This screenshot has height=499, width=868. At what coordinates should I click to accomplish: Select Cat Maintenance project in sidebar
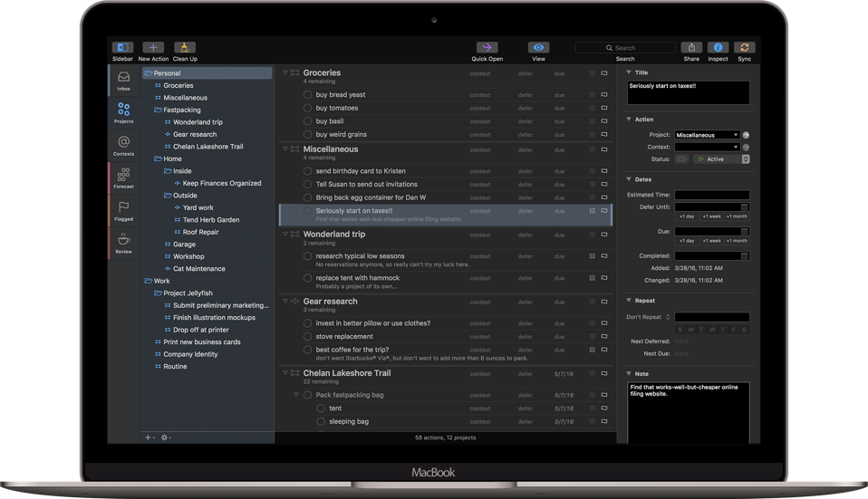[199, 269]
